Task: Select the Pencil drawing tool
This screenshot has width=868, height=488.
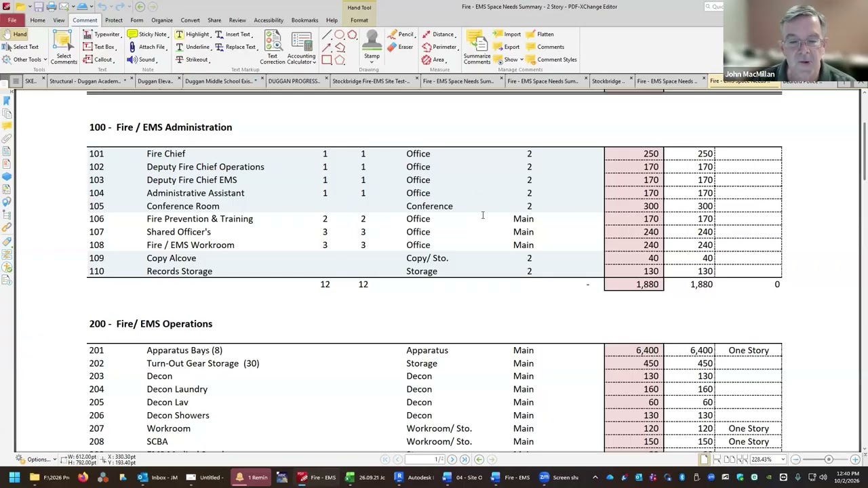Action: click(x=401, y=34)
